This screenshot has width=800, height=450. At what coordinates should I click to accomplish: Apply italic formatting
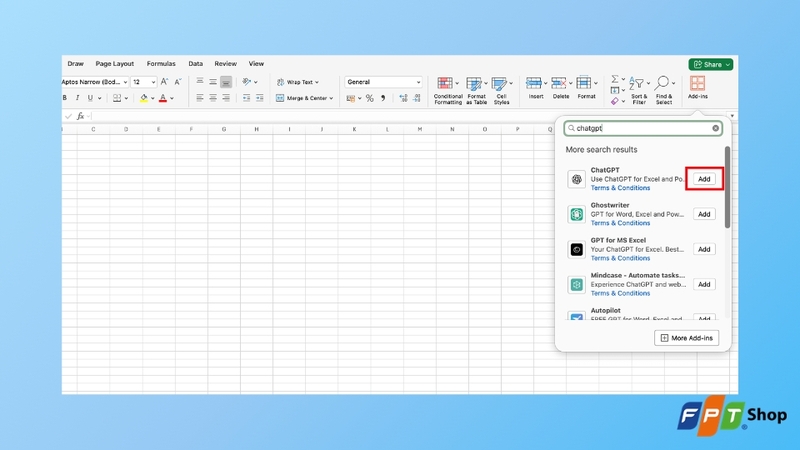point(77,98)
